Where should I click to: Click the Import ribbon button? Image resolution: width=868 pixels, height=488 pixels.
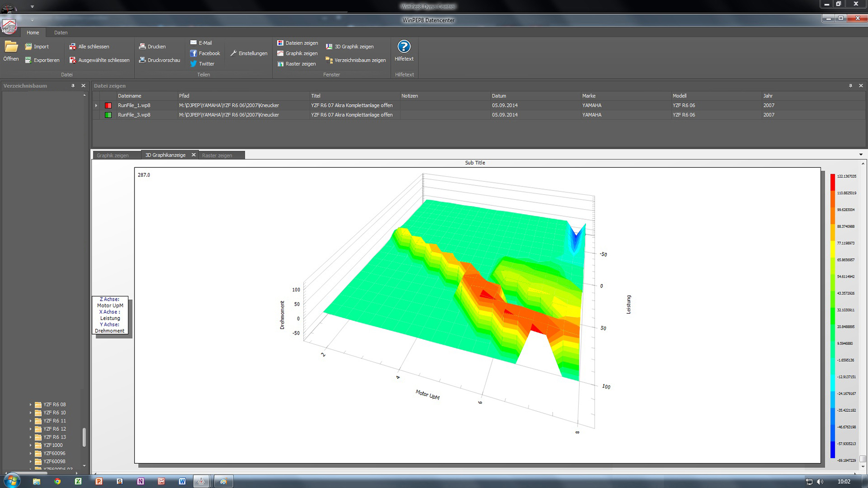[37, 46]
